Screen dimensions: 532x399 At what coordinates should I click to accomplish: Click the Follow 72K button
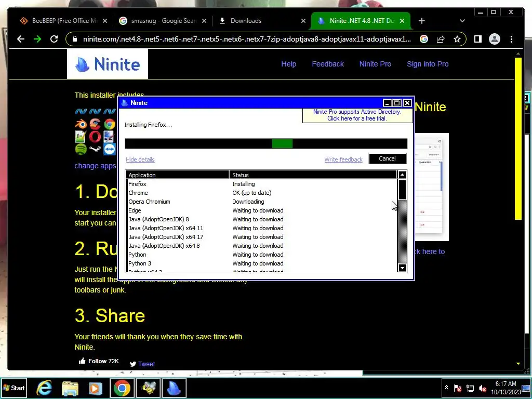coord(99,361)
